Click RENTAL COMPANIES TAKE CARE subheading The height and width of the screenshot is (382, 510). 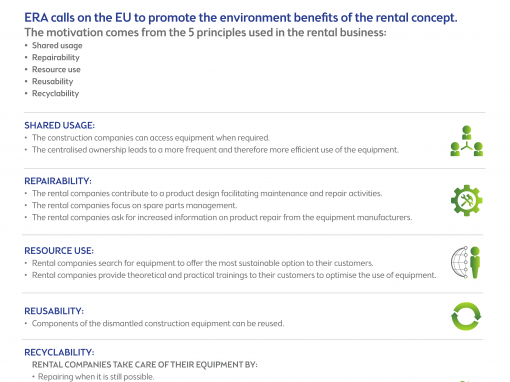145,365
